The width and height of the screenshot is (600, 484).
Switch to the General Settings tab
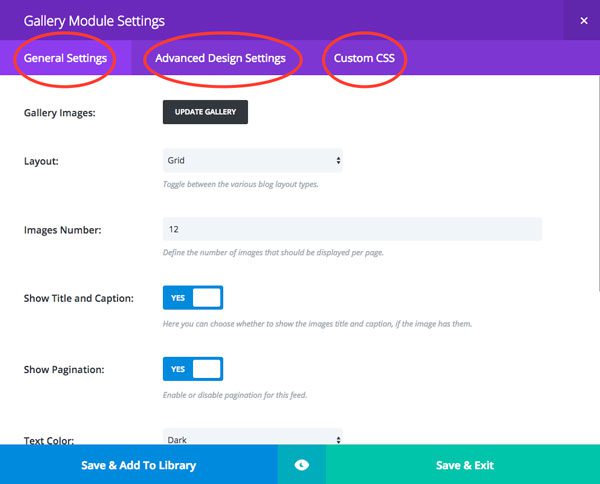point(65,58)
